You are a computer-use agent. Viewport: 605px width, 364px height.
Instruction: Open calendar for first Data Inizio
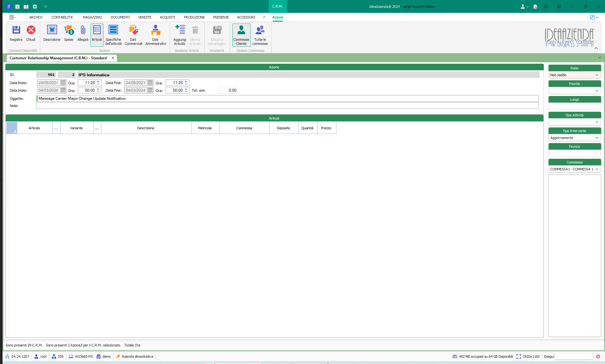63,83
